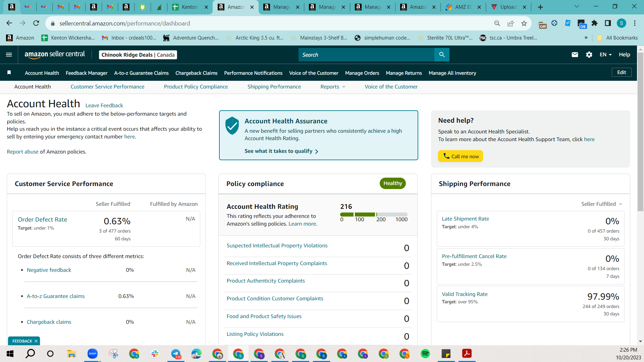Open Spotify from the taskbar
Viewport: 644px width, 362px height.
425,354
